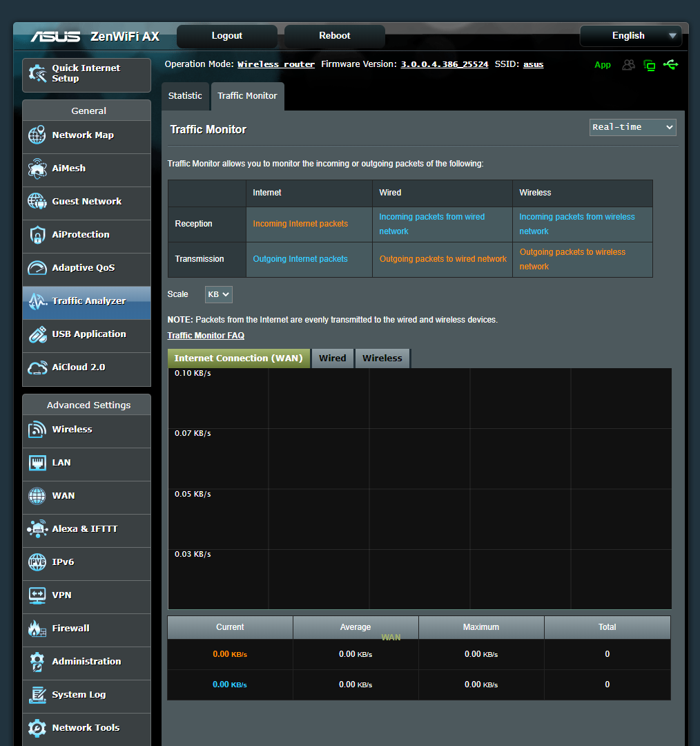Expand the English language dropdown
The height and width of the screenshot is (746, 700).
click(x=630, y=36)
